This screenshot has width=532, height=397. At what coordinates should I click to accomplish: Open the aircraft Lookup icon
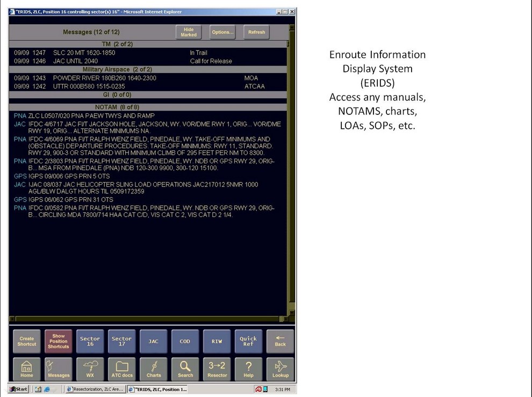pyautogui.click(x=280, y=370)
